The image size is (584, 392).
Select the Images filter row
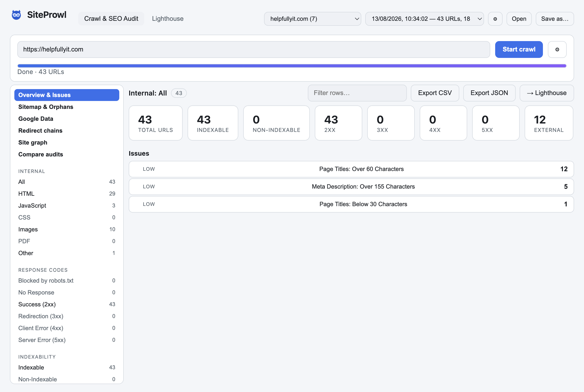[x=67, y=229]
